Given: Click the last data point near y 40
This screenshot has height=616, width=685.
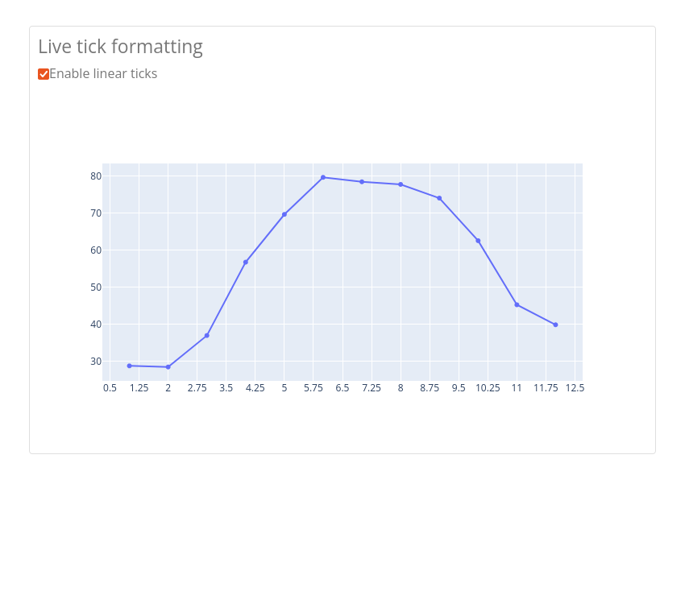Looking at the screenshot, I should click(556, 325).
